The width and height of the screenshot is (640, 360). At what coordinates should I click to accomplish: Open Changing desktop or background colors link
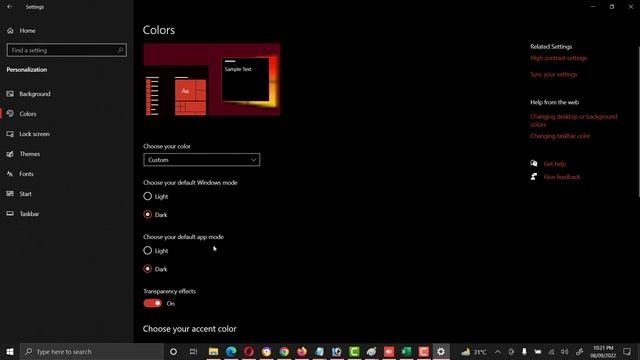[x=573, y=120]
